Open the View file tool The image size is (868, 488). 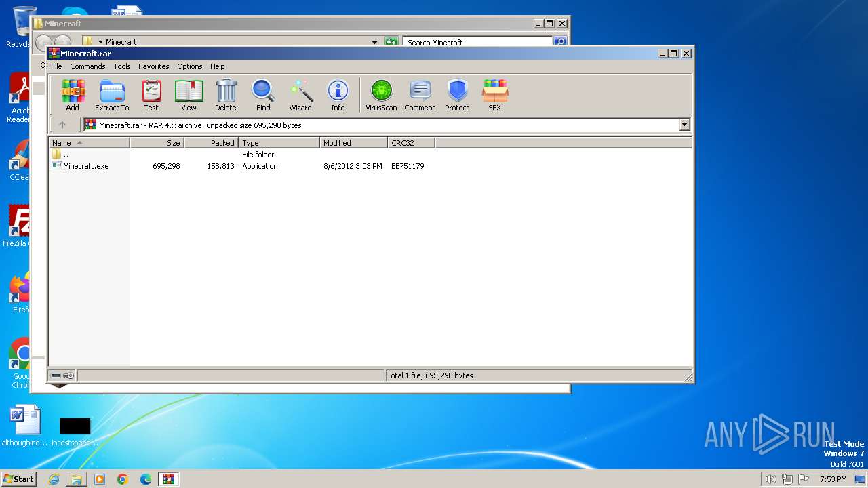[189, 96]
